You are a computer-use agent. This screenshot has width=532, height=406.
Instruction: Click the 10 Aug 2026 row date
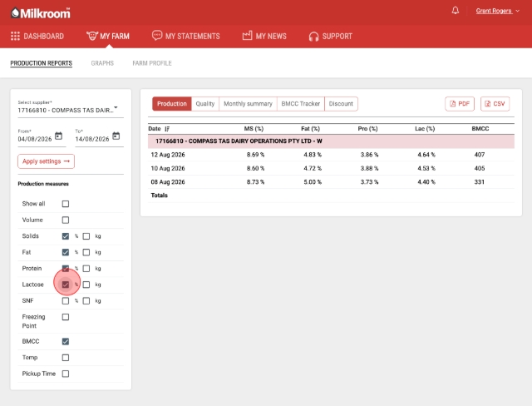(x=168, y=168)
